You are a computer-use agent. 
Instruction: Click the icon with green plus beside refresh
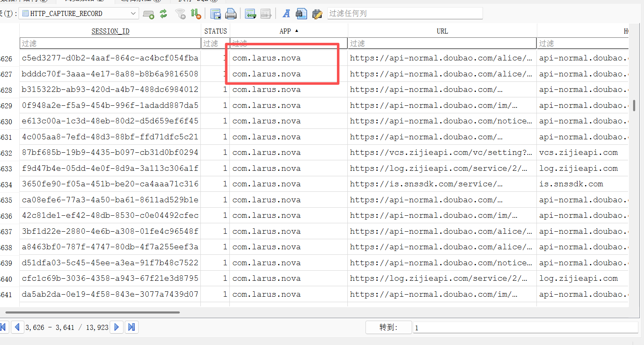pos(148,14)
